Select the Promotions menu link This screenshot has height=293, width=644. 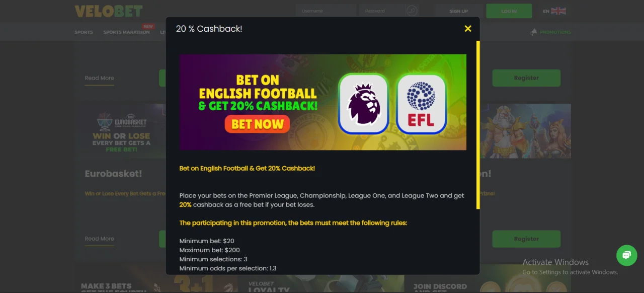coord(555,32)
